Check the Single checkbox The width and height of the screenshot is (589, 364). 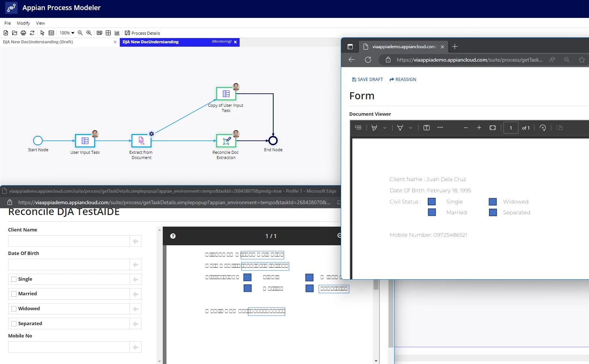pos(14,279)
